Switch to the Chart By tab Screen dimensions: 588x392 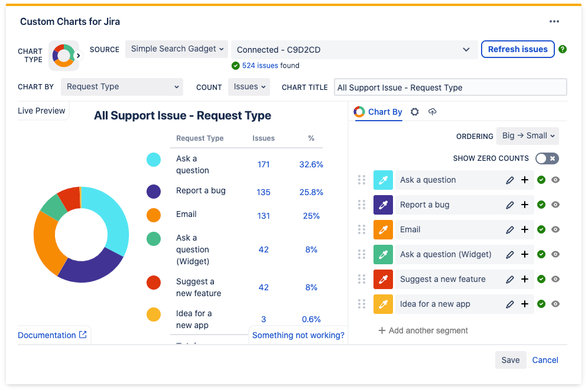pyautogui.click(x=378, y=112)
